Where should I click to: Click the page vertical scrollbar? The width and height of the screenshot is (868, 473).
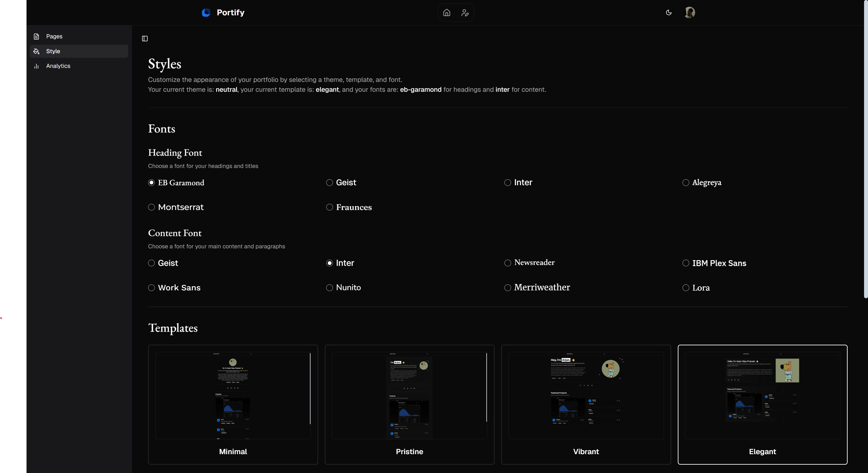click(866, 149)
